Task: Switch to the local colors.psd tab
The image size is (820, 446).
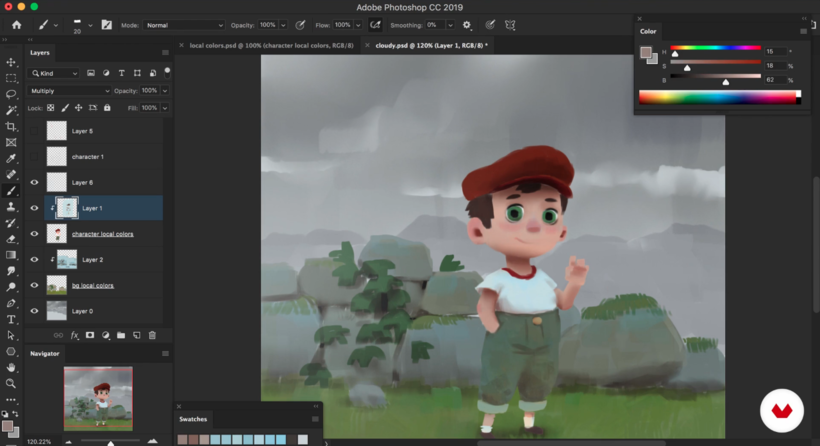Action: coord(271,45)
